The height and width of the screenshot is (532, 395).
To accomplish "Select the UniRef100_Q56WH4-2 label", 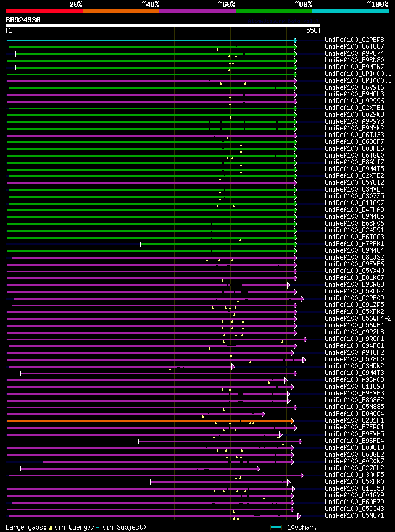I will [358, 318].
